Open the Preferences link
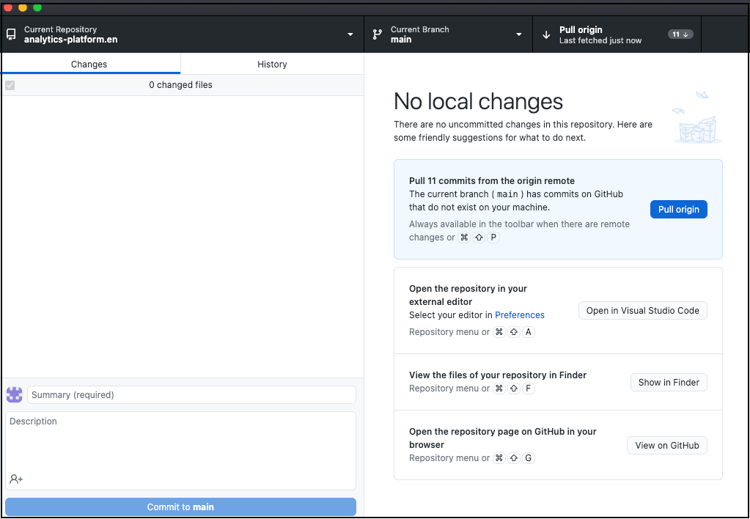The height and width of the screenshot is (519, 750). click(519, 315)
